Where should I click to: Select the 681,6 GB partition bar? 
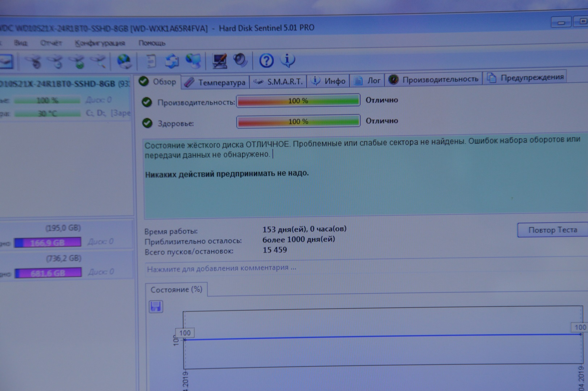pyautogui.click(x=48, y=273)
